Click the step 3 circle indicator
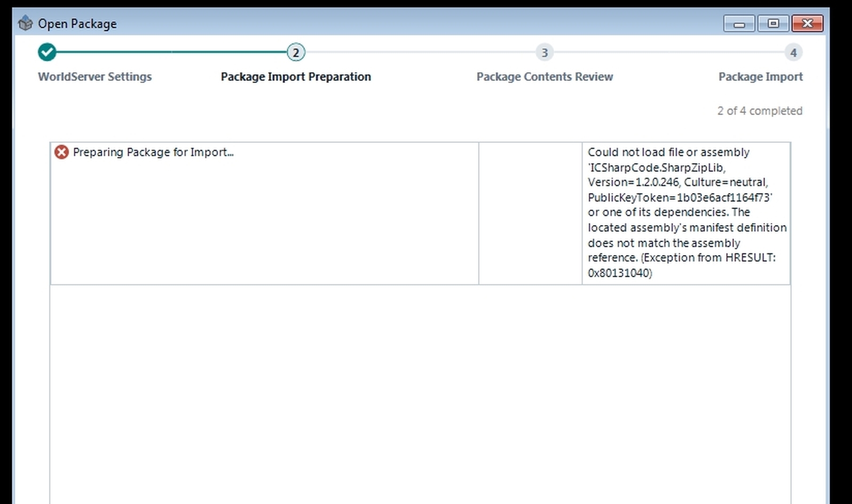The height and width of the screenshot is (504, 852). 545,52
